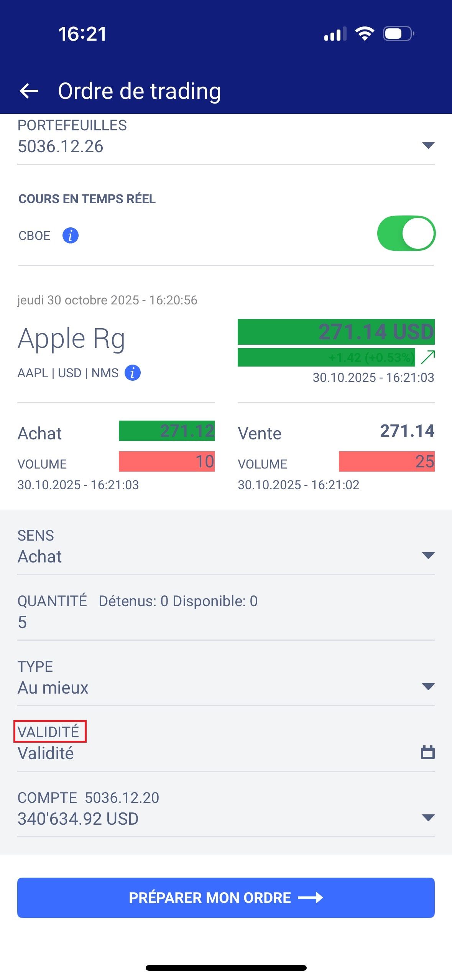
Task: Tap the back arrow icon
Action: click(x=29, y=91)
